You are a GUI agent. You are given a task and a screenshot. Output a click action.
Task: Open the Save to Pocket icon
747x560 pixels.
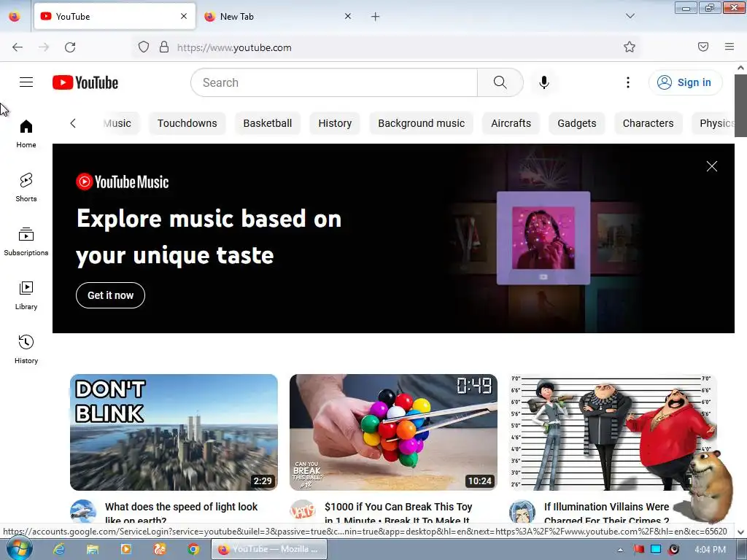point(703,47)
